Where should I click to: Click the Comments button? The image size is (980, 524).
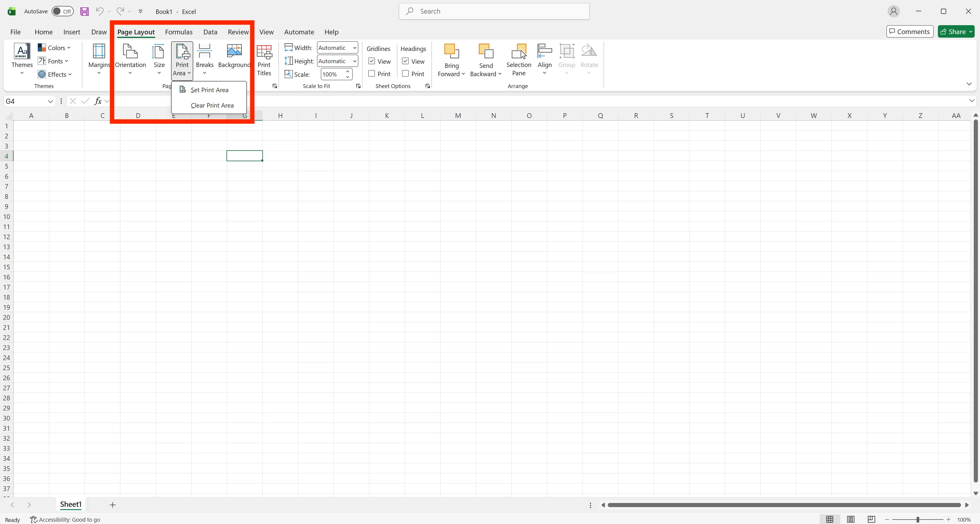909,31
